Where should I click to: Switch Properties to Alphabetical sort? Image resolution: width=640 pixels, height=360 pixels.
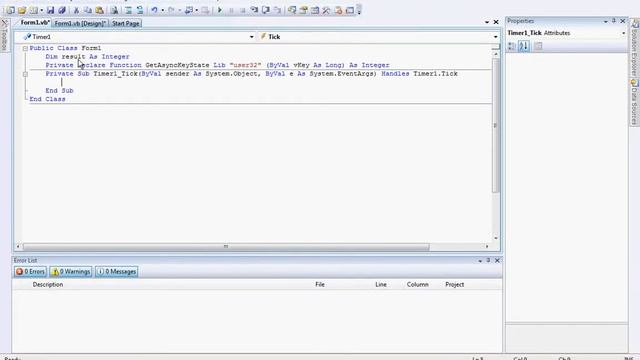(524, 46)
